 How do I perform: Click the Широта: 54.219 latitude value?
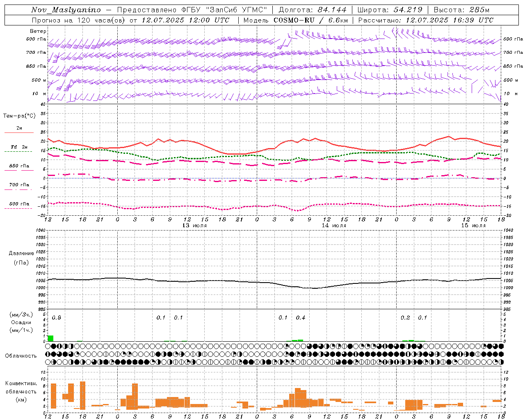[x=390, y=10]
